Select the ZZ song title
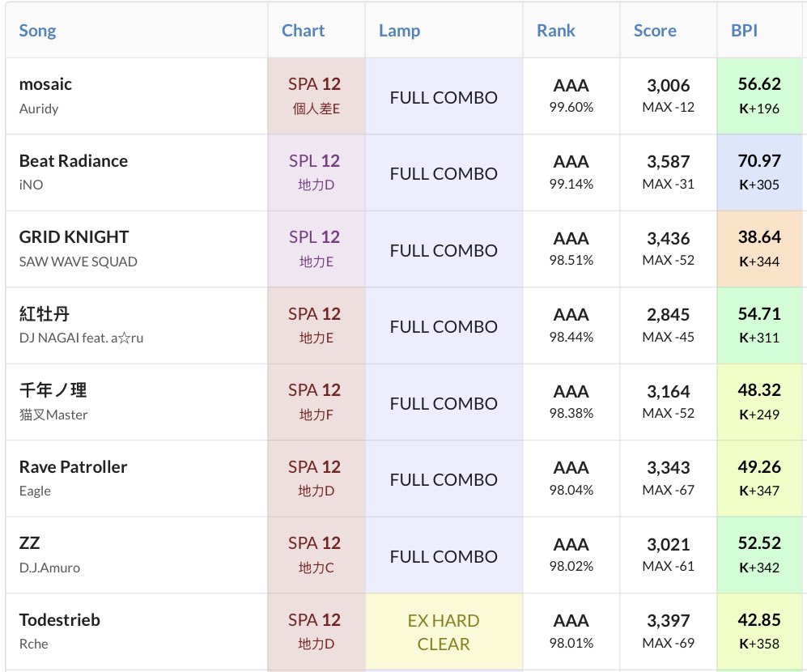 (29, 543)
